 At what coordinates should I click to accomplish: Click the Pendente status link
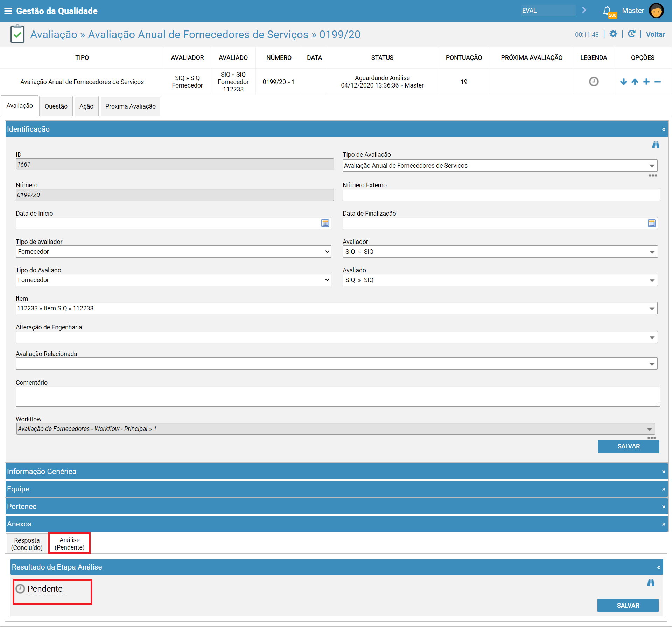(x=45, y=589)
